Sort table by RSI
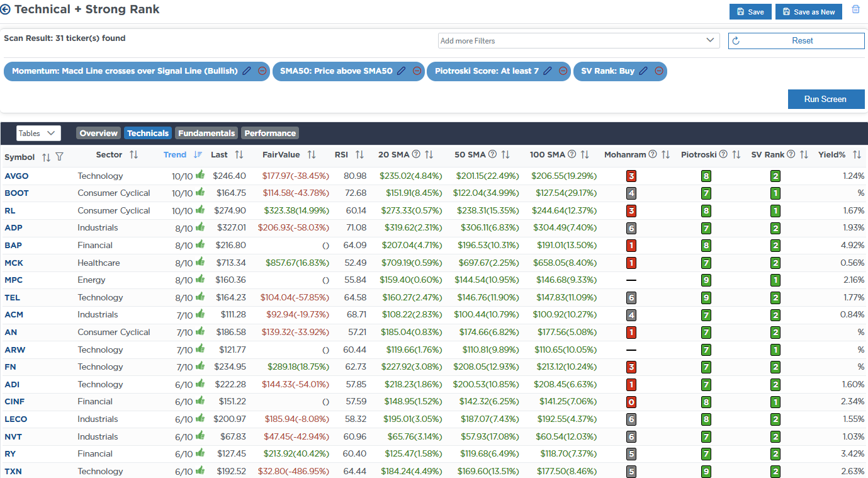Viewport: 868px width, 478px height. click(x=359, y=154)
